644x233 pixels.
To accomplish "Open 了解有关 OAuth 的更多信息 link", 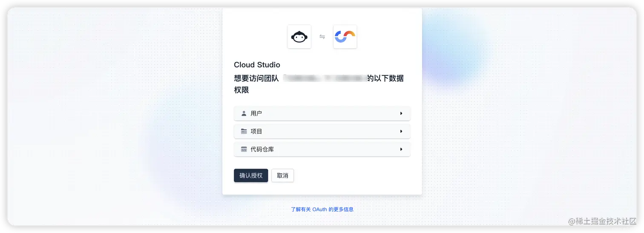I will coord(322,210).
